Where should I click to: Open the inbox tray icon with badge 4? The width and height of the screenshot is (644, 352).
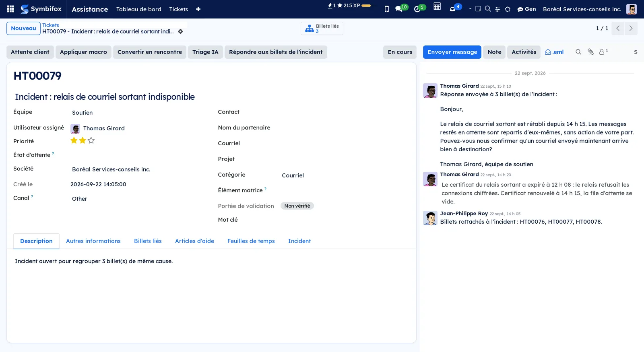[455, 8]
